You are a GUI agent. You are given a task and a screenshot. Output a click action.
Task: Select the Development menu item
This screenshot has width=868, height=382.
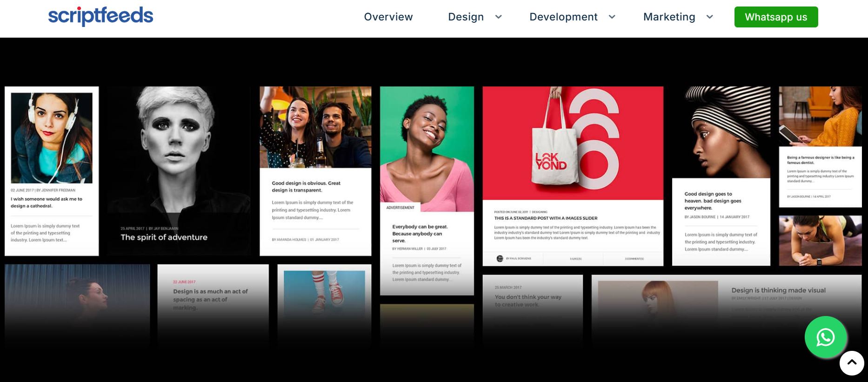coord(563,17)
